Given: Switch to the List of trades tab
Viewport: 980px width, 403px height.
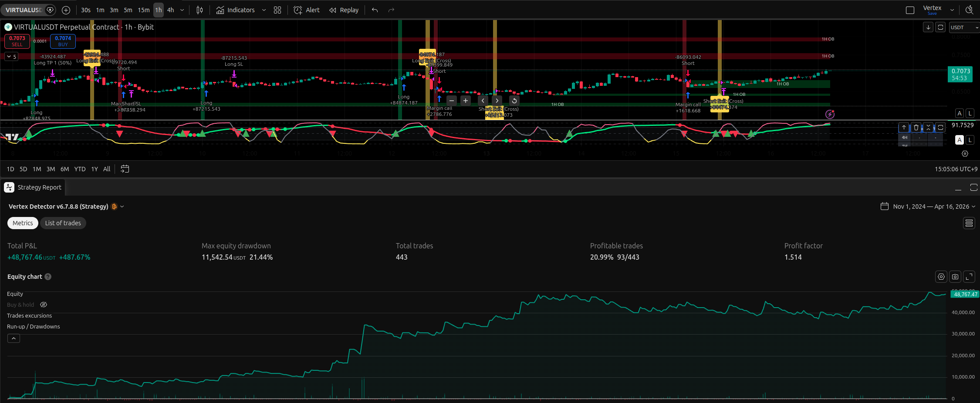Looking at the screenshot, I should tap(63, 223).
